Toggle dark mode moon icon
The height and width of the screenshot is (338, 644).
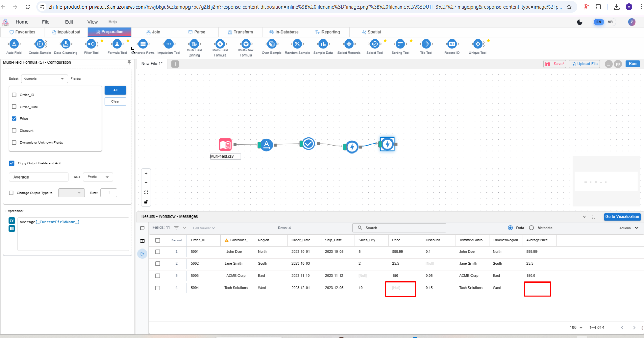[x=580, y=22]
